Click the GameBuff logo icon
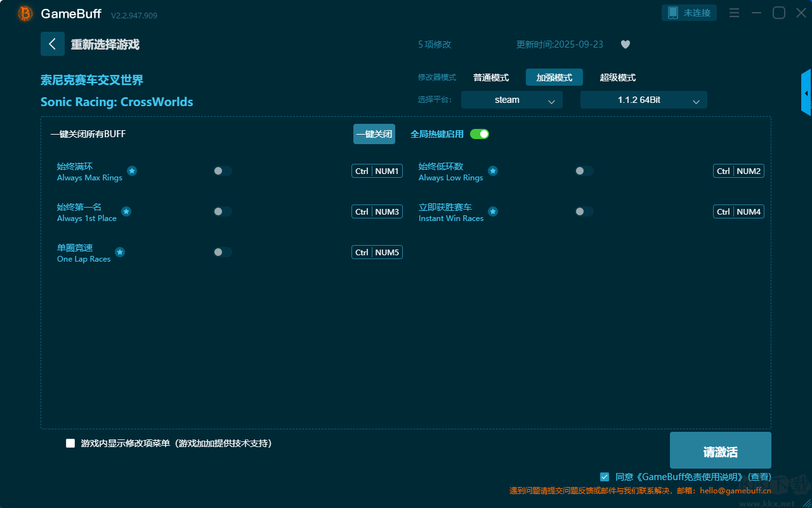Screen dimensions: 812x508 coord(25,13)
